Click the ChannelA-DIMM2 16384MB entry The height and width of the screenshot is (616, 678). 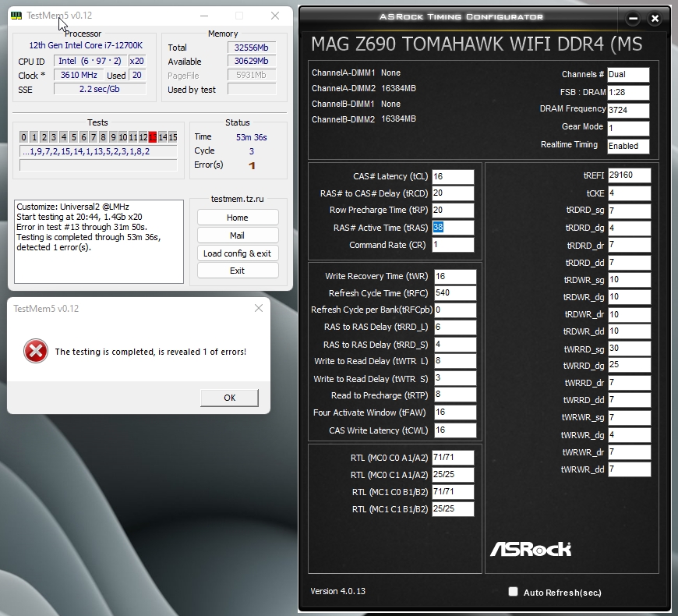coord(364,88)
